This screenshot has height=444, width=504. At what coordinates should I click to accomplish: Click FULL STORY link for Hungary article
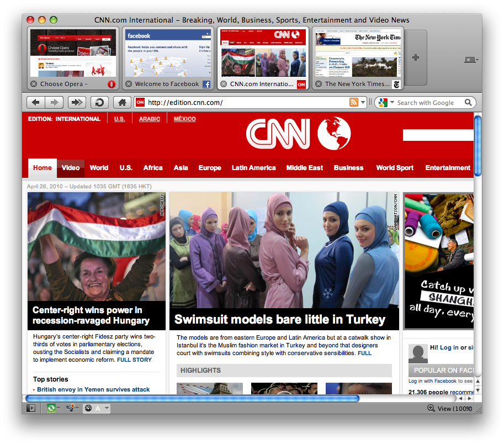(x=134, y=360)
